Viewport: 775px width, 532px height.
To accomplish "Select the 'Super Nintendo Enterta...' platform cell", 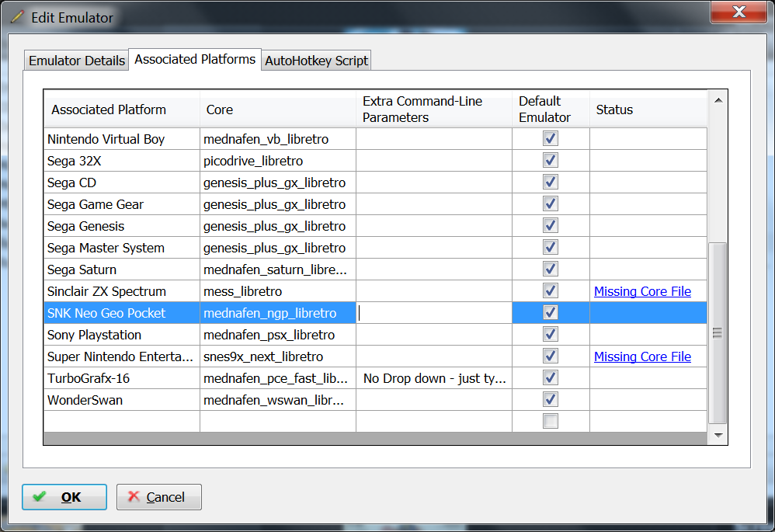I will (122, 356).
